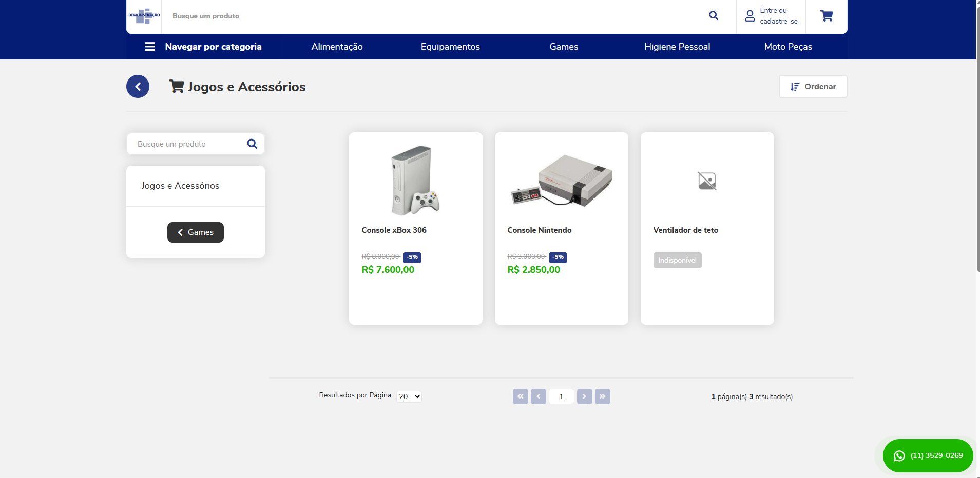Click the Nintendo console product image

pos(561,181)
